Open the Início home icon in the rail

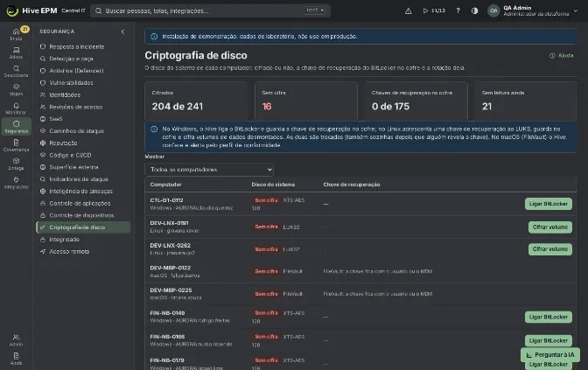pyautogui.click(x=16, y=34)
